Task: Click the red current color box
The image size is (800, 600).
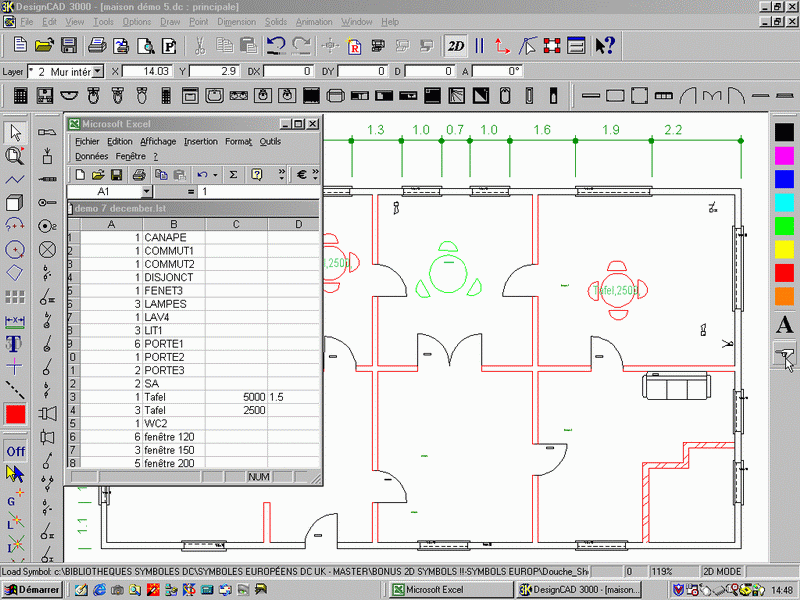Action: coord(15,414)
